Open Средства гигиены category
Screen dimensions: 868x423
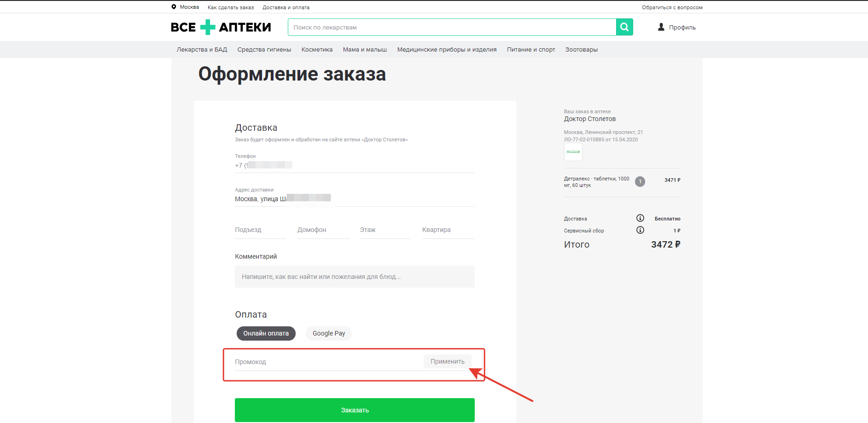(264, 50)
